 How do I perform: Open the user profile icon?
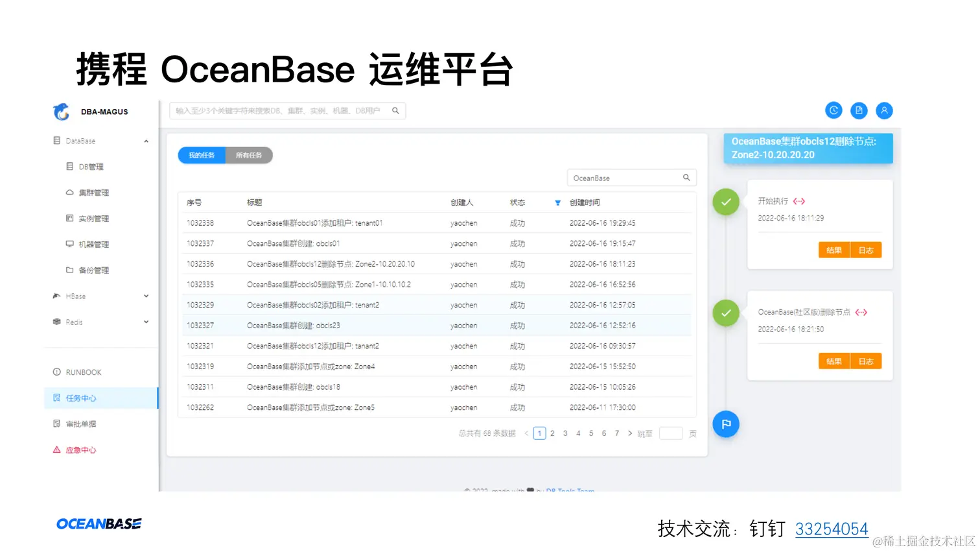[884, 110]
